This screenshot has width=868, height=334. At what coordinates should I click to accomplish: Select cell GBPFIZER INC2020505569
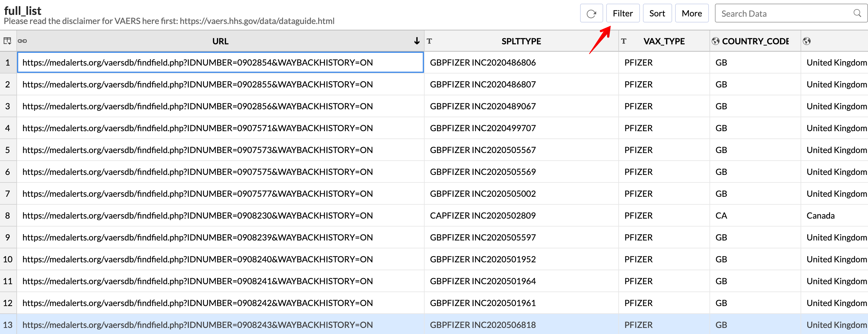point(521,172)
